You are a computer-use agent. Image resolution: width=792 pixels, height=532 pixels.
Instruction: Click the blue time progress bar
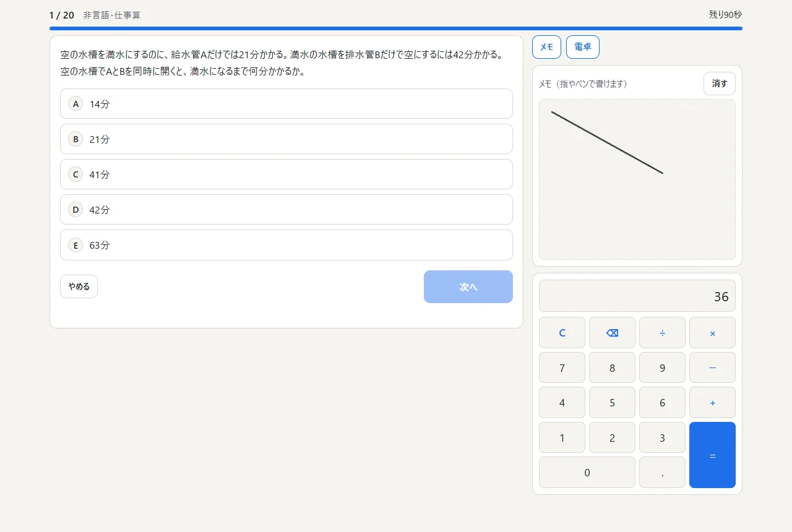(396, 28)
